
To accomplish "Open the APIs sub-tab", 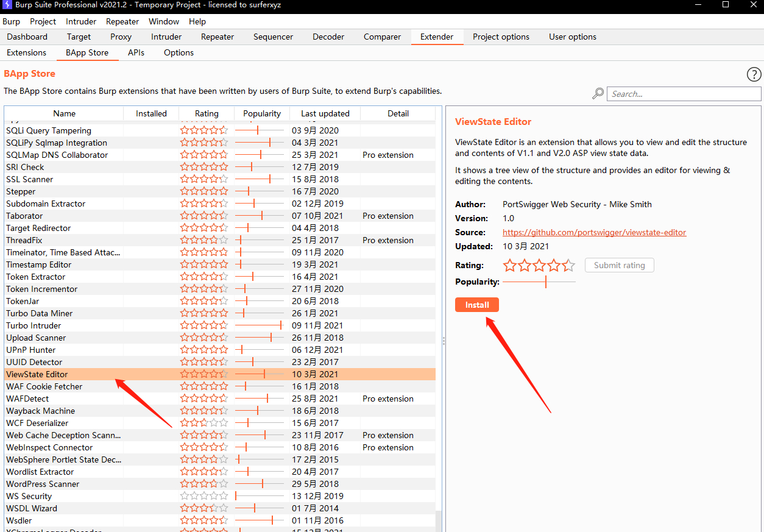I will tap(136, 52).
